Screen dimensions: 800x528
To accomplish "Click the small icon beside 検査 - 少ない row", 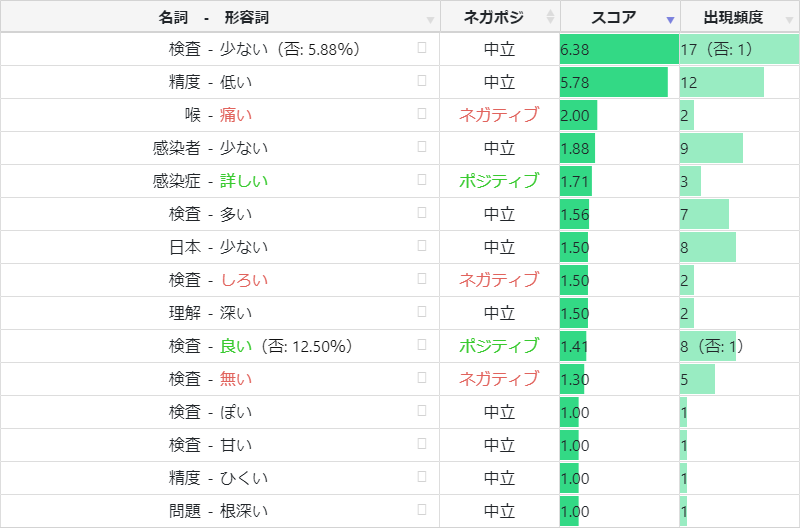I will pyautogui.click(x=422, y=48).
